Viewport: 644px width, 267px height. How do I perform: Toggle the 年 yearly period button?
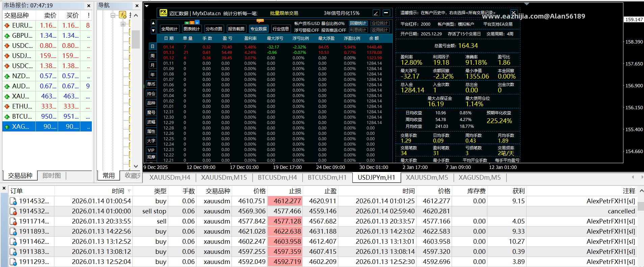pos(153,75)
